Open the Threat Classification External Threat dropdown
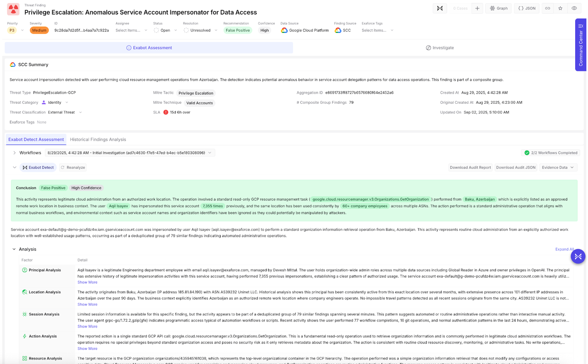 tap(65, 112)
